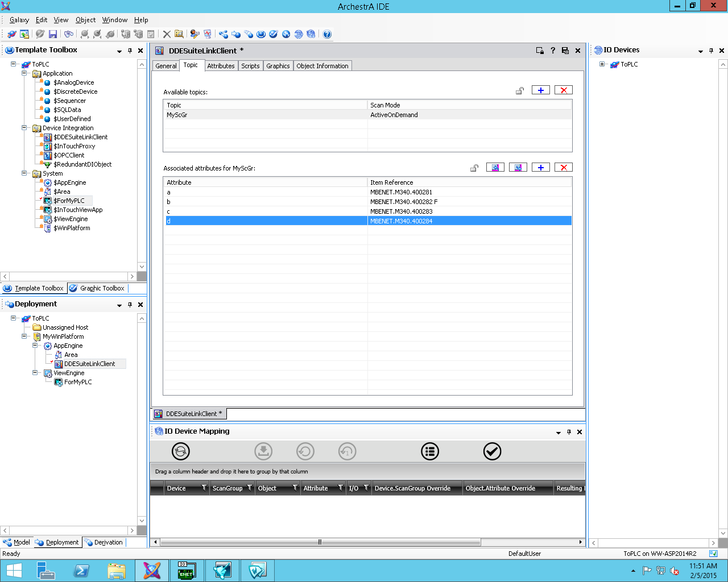
Task: Select $OPCClient template in the toolbox
Action: point(69,155)
